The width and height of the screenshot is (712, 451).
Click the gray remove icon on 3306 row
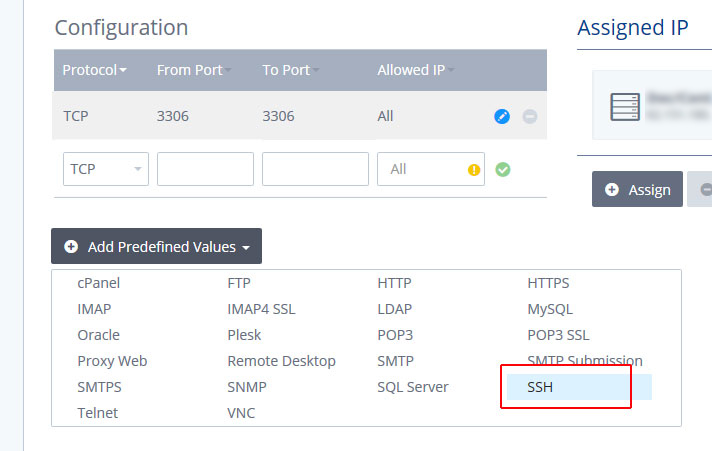(x=530, y=116)
